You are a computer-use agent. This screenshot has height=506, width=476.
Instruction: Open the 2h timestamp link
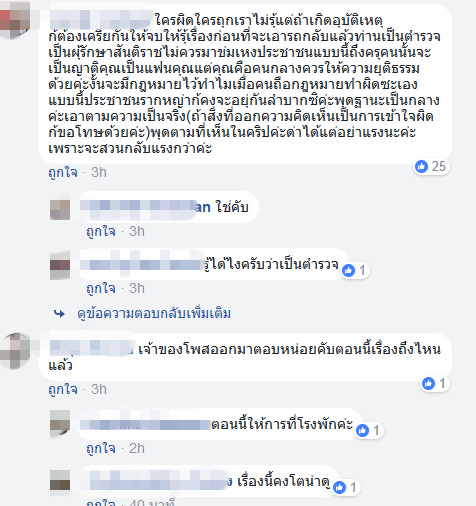click(x=137, y=448)
